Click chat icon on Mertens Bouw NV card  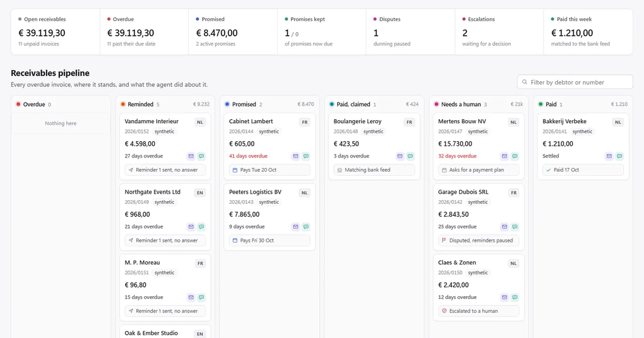[515, 156]
